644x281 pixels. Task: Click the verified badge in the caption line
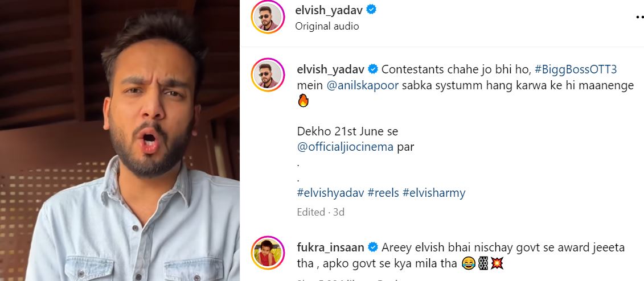373,69
